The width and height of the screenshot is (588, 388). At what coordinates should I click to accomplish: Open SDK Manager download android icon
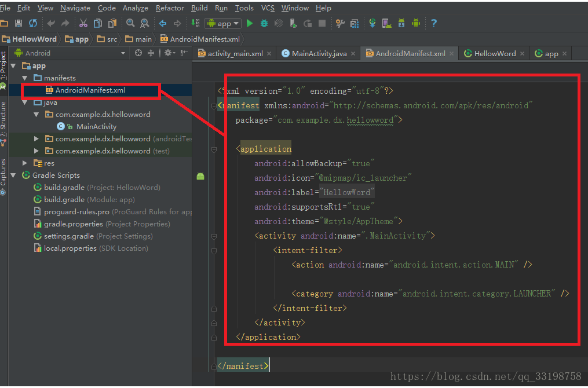(401, 23)
